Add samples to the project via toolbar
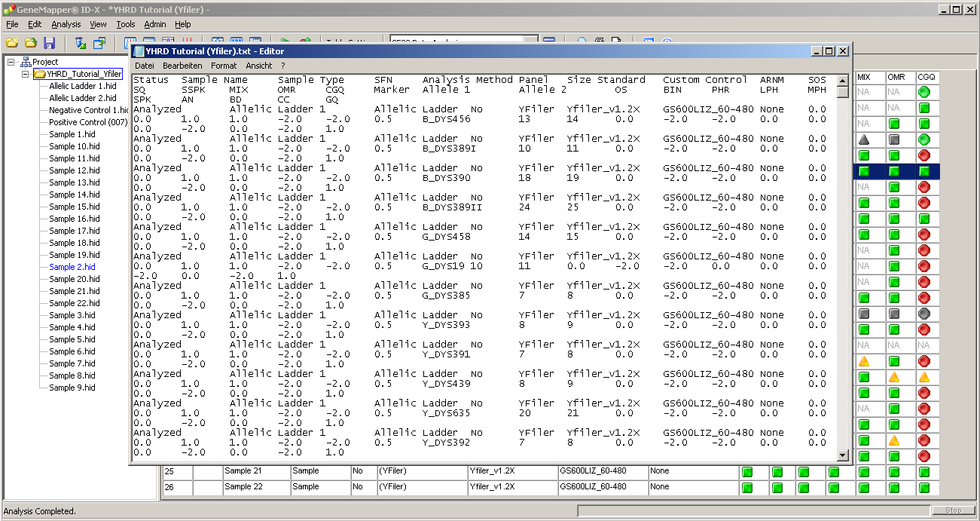 coord(81,43)
